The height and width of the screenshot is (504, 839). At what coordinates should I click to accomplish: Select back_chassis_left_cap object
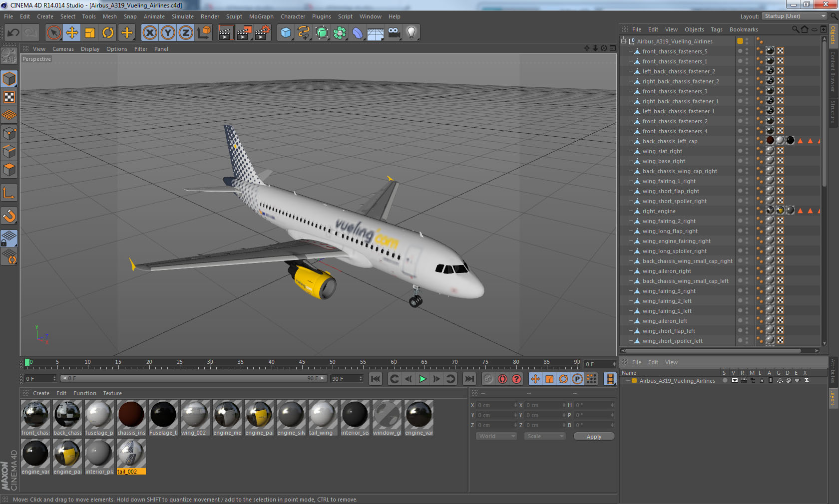(x=670, y=141)
